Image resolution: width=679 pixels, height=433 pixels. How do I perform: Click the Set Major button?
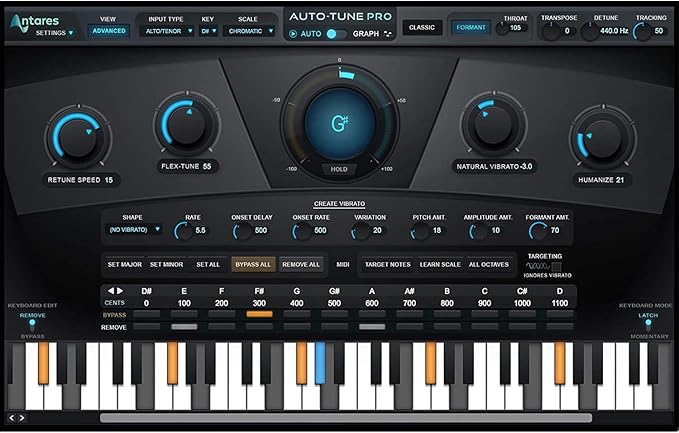(125, 264)
